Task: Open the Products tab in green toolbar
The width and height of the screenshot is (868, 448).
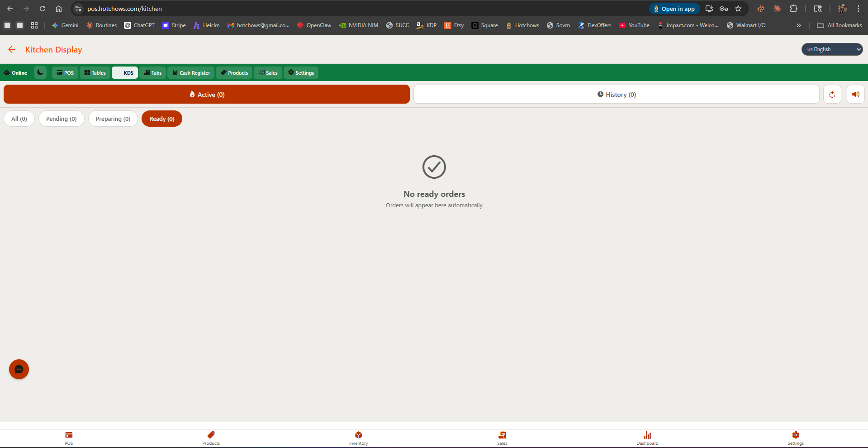Action: pos(234,73)
